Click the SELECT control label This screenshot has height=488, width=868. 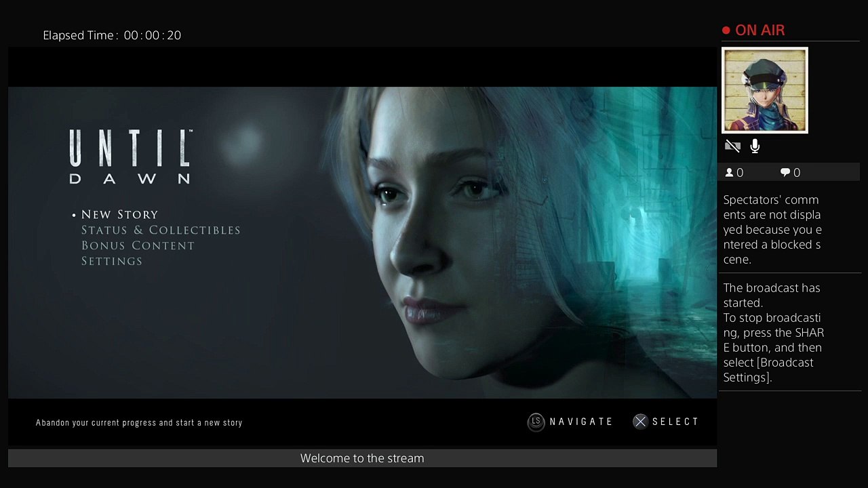coord(675,422)
